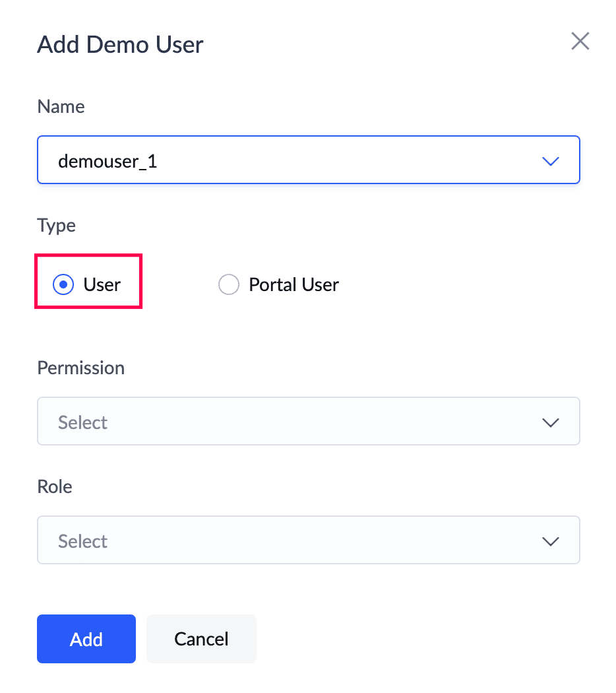Click the Role field label
Viewport: 616px width, 693px height.
tap(55, 486)
